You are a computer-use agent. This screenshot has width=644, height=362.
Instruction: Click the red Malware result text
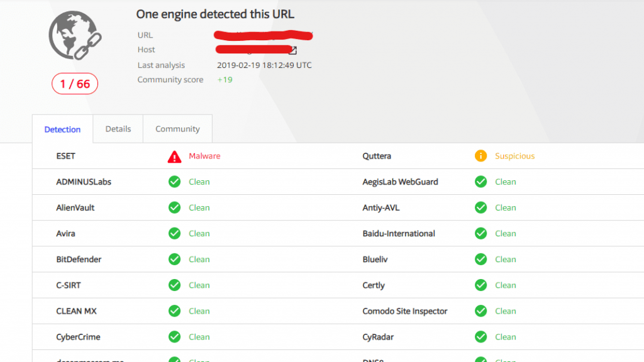(x=204, y=156)
